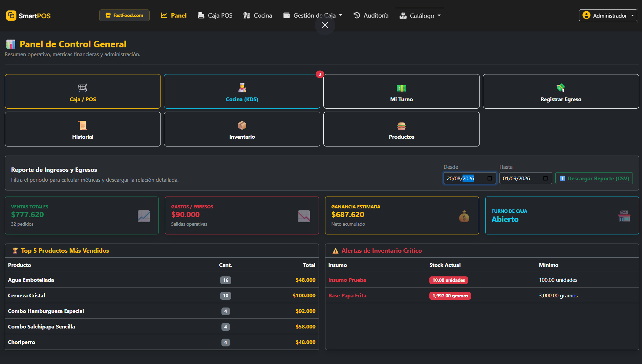Expand the Gestión de Caja dropdown

(313, 15)
